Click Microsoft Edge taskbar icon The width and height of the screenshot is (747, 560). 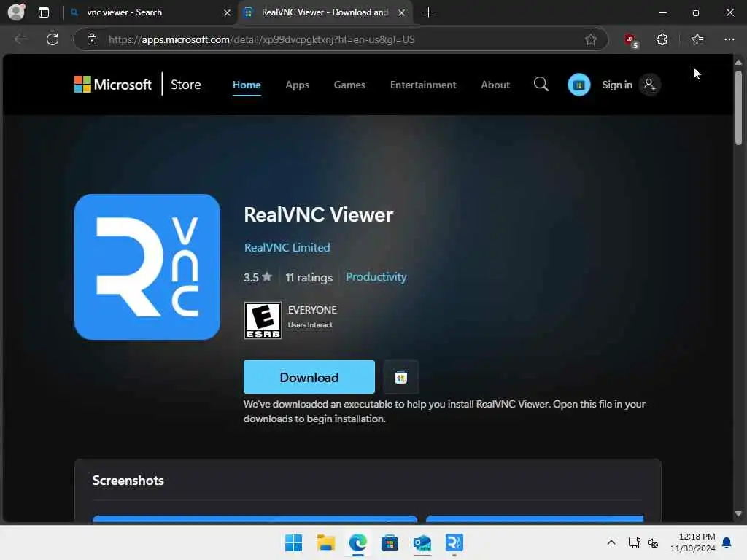pos(357,542)
